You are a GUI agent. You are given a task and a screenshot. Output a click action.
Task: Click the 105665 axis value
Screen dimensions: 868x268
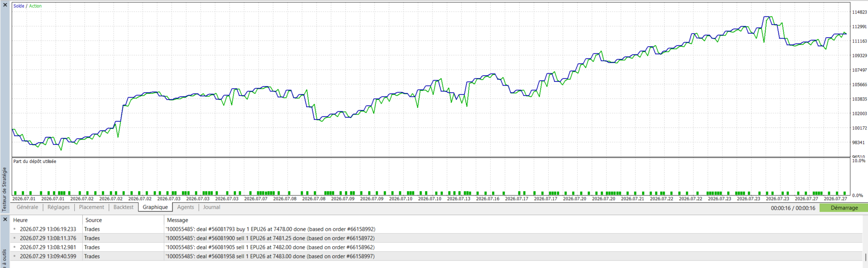point(859,85)
